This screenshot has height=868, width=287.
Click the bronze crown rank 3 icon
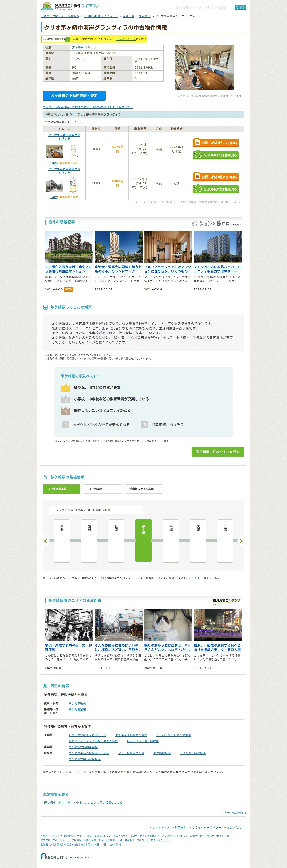65,411
